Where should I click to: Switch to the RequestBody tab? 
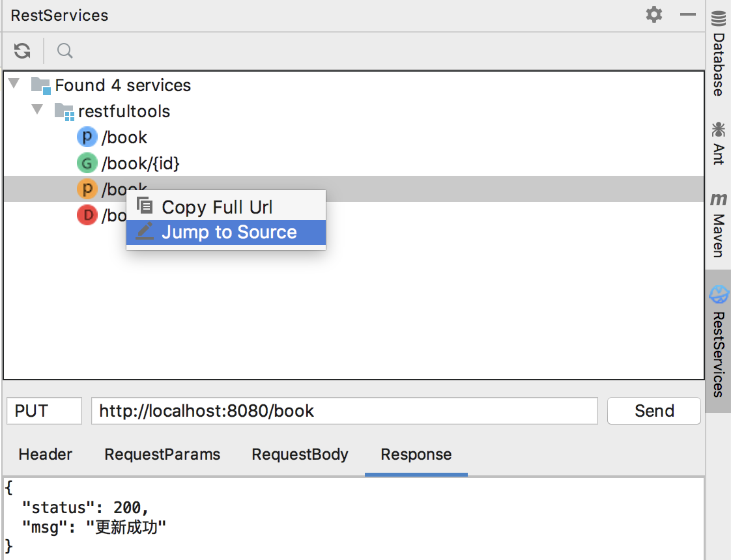click(300, 455)
